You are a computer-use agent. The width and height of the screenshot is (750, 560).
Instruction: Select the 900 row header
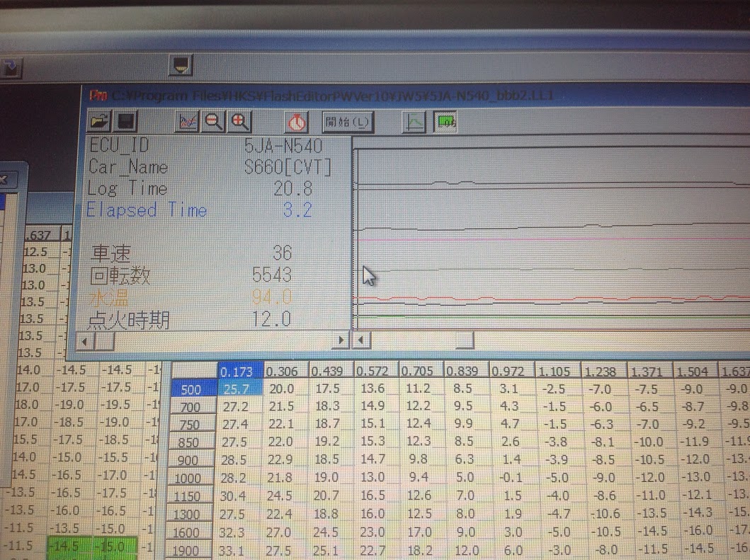[x=191, y=460]
